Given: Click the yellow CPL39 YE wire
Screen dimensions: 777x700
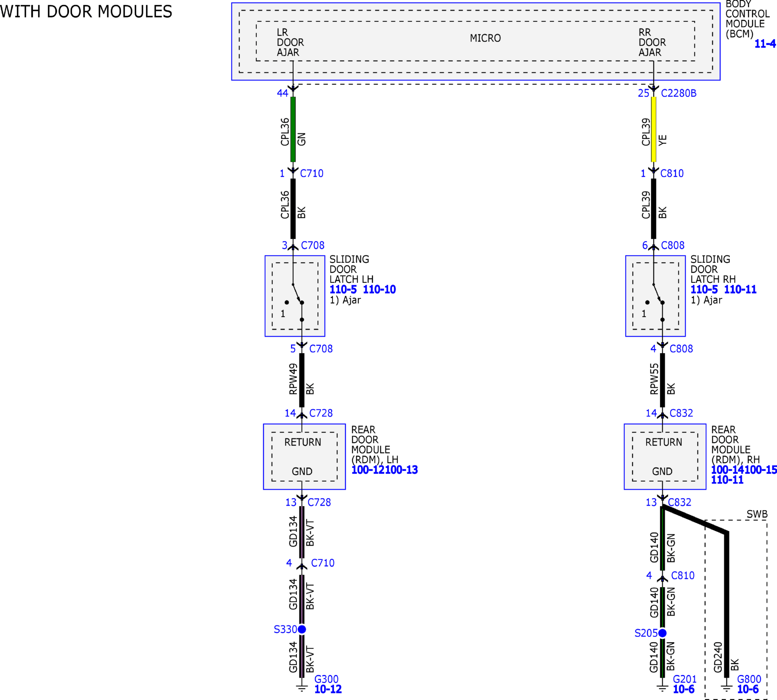Looking at the screenshot, I should pos(653,129).
